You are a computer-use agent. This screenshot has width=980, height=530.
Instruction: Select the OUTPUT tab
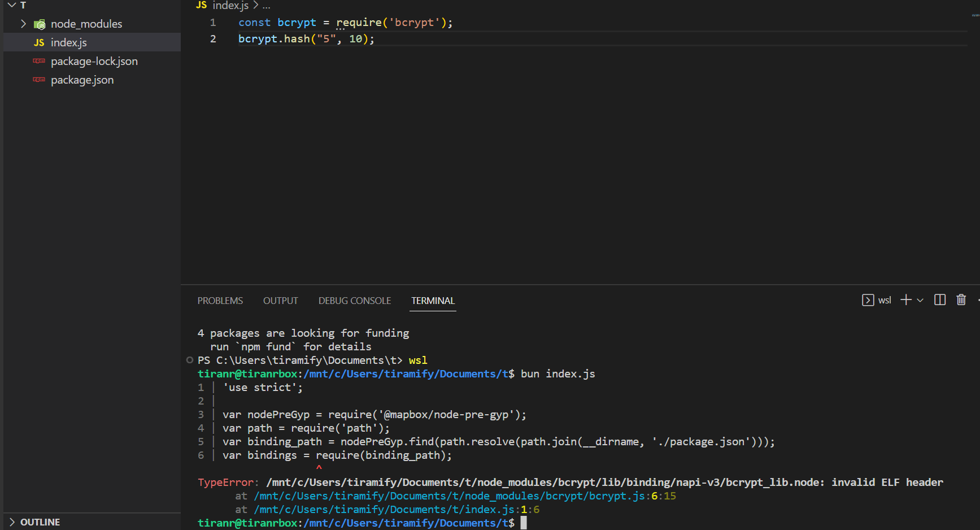pos(280,300)
